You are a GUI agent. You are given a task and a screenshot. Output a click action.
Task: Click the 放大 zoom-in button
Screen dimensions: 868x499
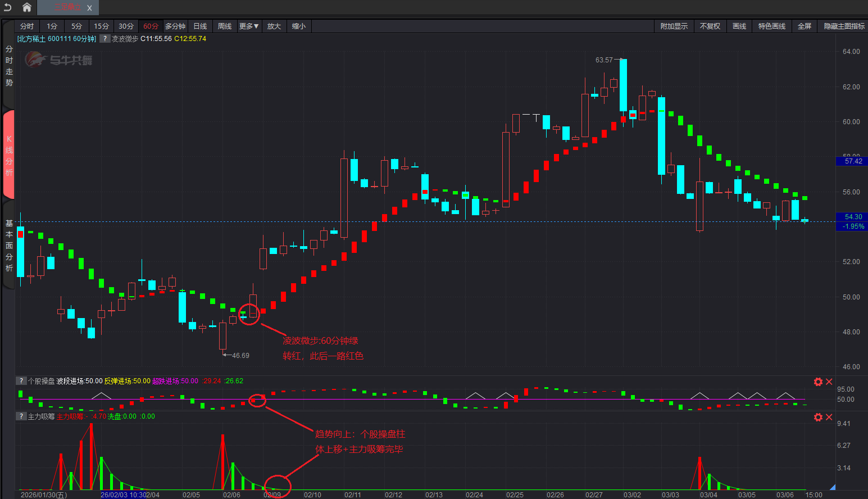click(274, 26)
